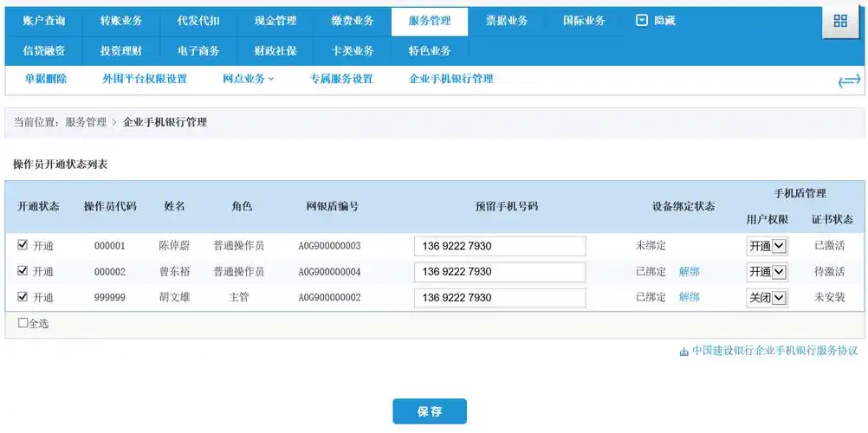Go to 单据删除 submenu item

[45, 79]
